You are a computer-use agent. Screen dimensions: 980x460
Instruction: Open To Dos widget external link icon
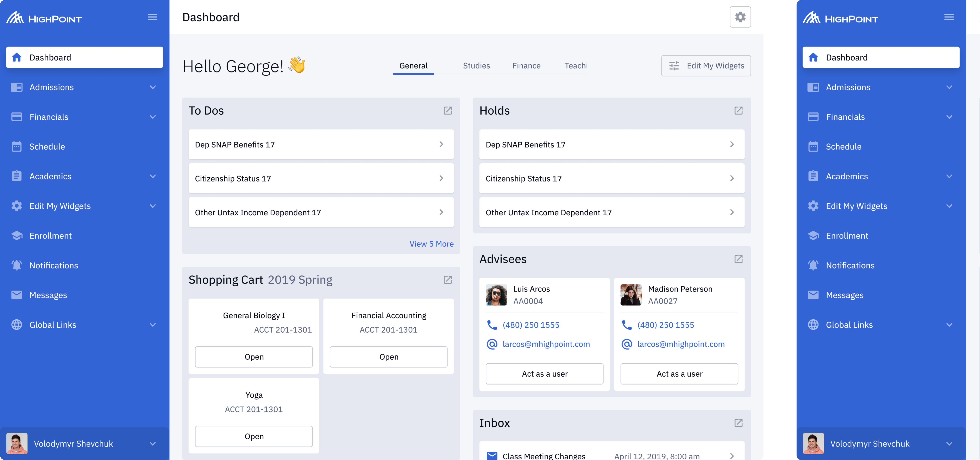click(x=447, y=111)
